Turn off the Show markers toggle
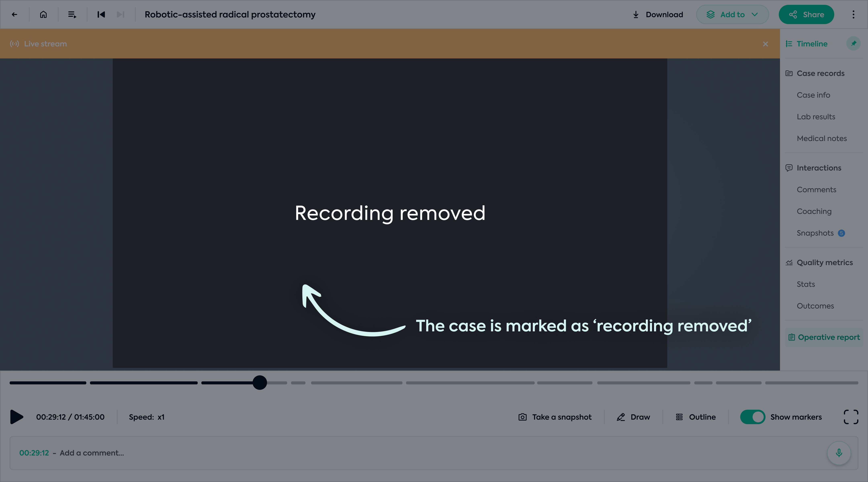Screen dimensions: 868x482 pyautogui.click(x=753, y=417)
